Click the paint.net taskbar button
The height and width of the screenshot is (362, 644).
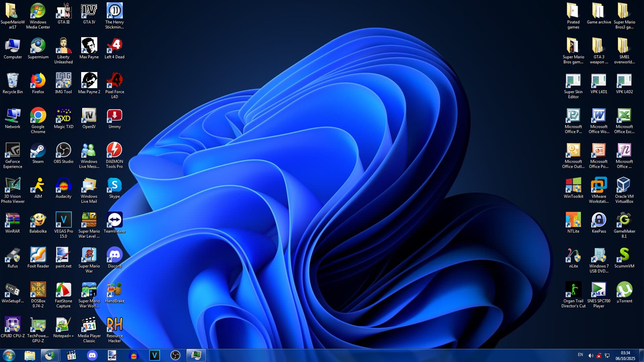[112, 355]
